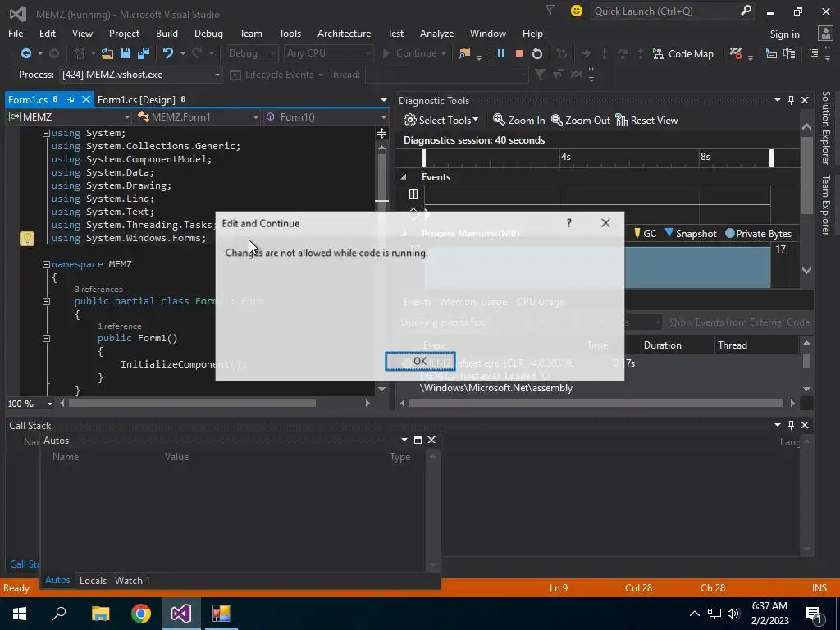Pin the Form1.cs tab
Screen dimensions: 840x630
[71, 99]
